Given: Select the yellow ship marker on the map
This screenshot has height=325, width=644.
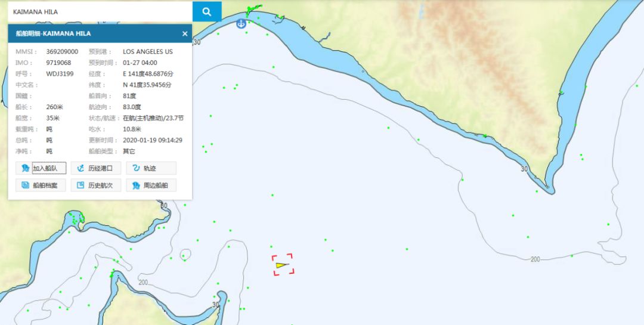Looking at the screenshot, I should point(282,265).
